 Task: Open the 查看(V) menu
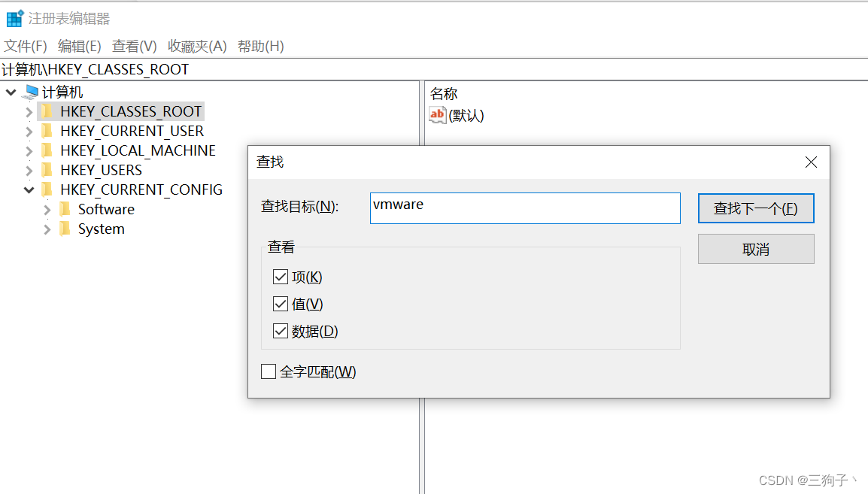click(133, 46)
